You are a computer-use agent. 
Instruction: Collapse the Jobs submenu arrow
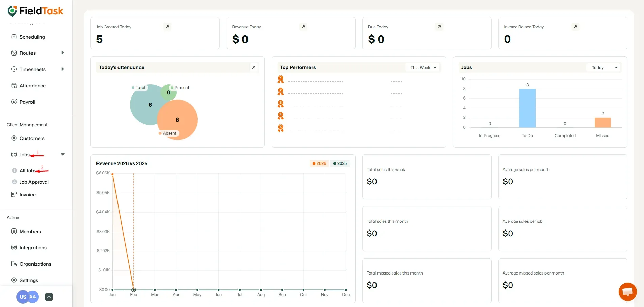[x=63, y=154]
